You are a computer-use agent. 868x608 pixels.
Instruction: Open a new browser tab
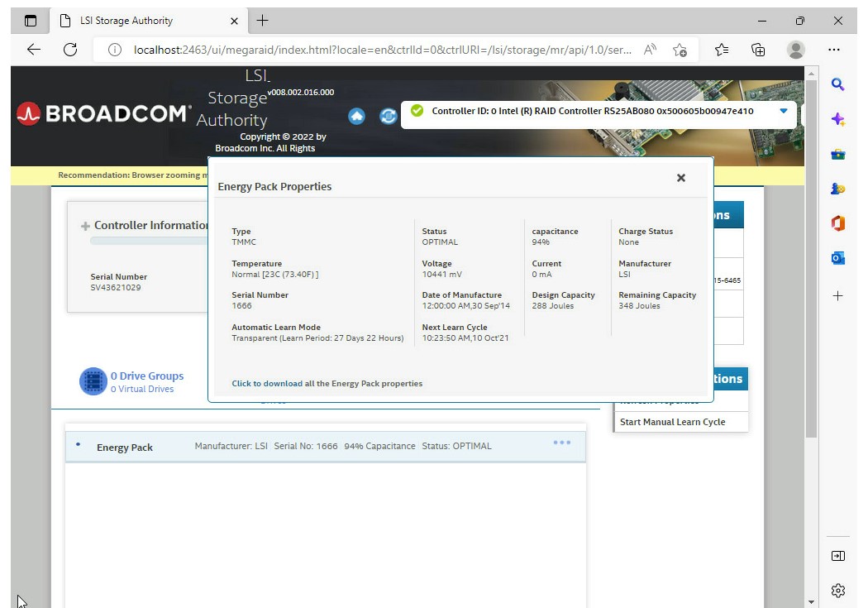[263, 21]
